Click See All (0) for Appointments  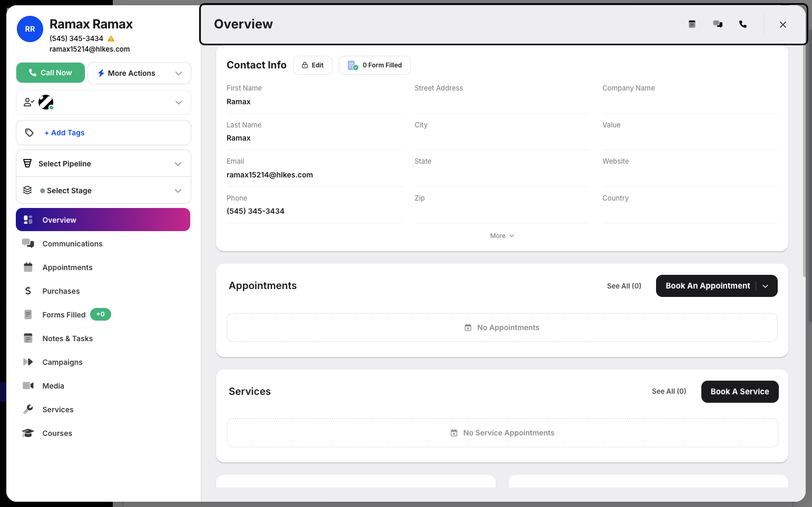pyautogui.click(x=624, y=286)
